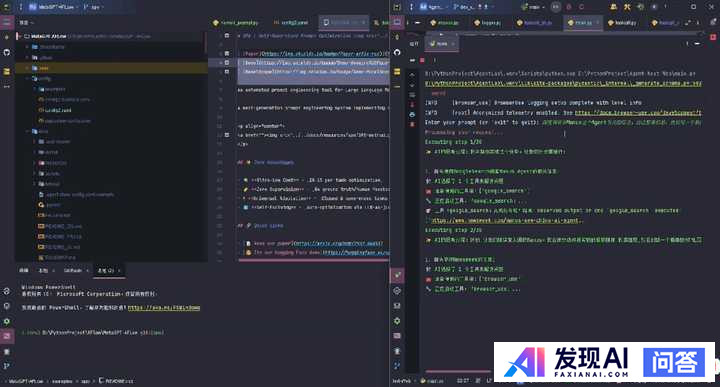The height and width of the screenshot is (387, 720).
Task: Open the aka.ms PowerShell link in terminal
Action: click(164, 308)
